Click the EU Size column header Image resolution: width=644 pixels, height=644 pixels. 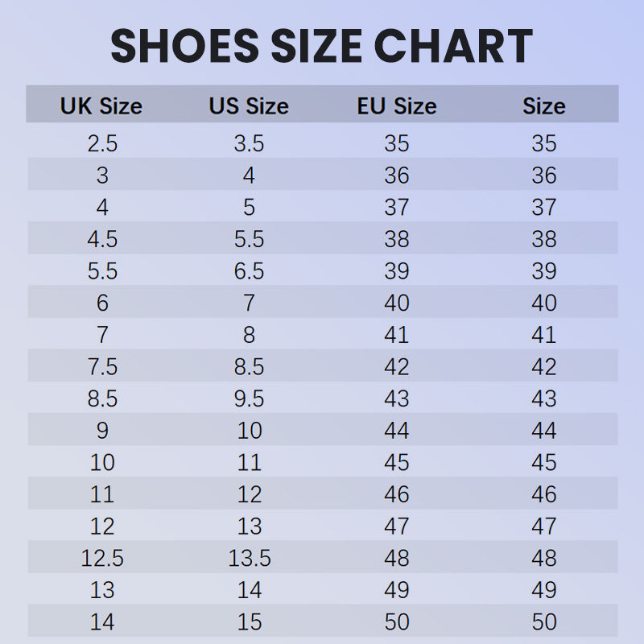tap(396, 106)
